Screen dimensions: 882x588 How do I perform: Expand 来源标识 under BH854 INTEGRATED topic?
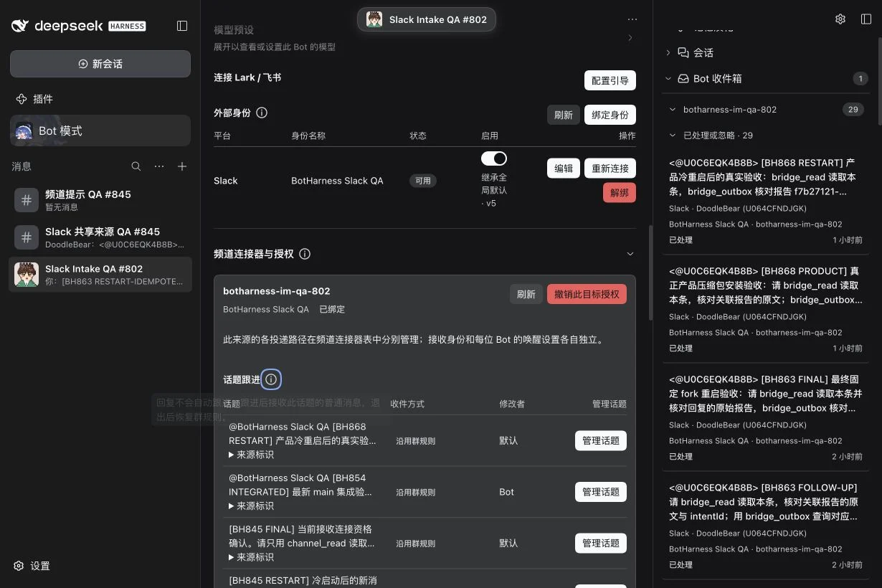(x=251, y=506)
